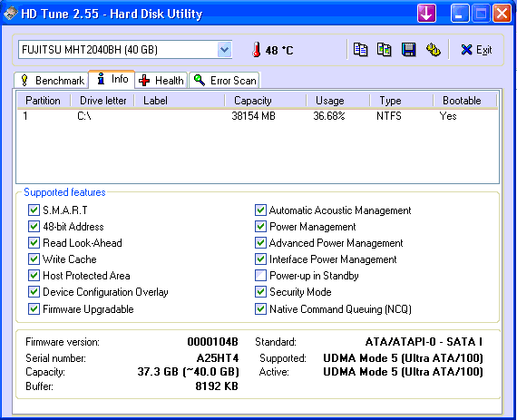Click the NTFS type cell

click(389, 116)
